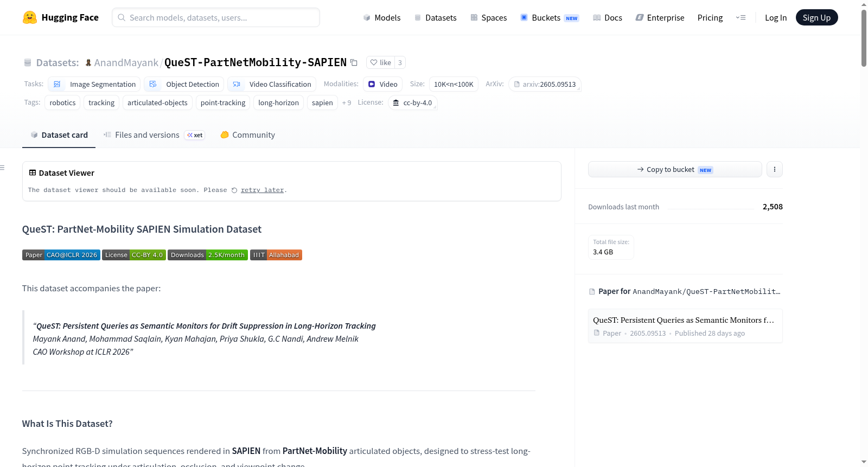
Task: Open the Video Classification task tag
Action: 272,84
